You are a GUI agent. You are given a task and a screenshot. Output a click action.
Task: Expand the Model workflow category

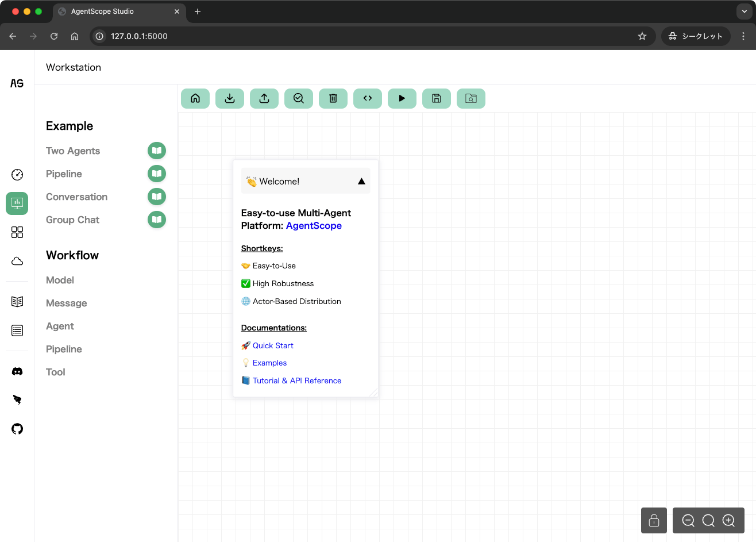point(60,280)
